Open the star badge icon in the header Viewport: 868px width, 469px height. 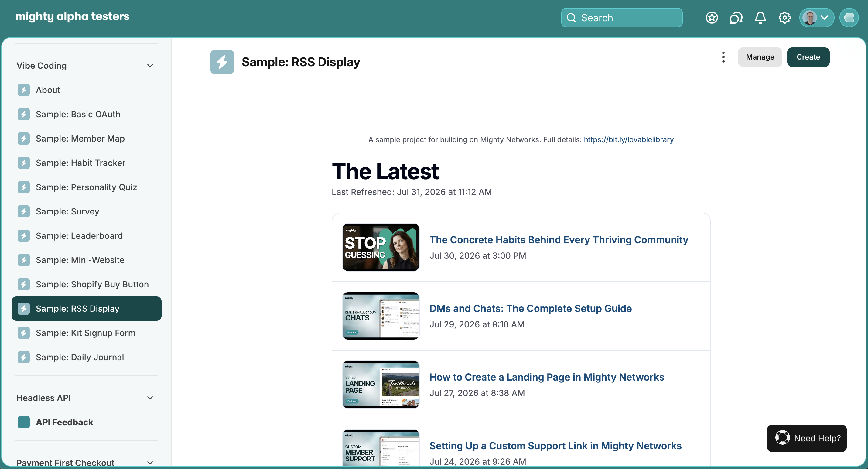click(x=712, y=18)
